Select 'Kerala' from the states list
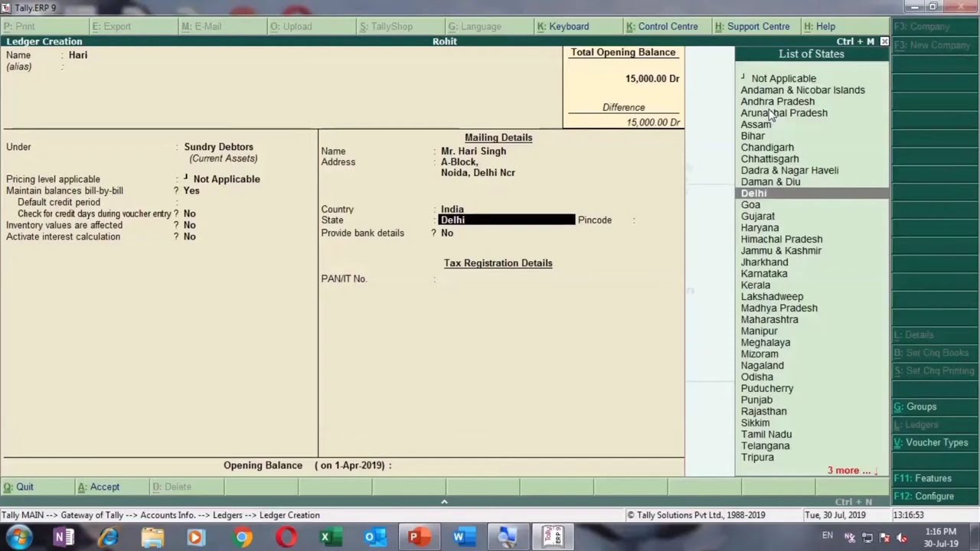Viewport: 980px width, 551px height. point(756,285)
